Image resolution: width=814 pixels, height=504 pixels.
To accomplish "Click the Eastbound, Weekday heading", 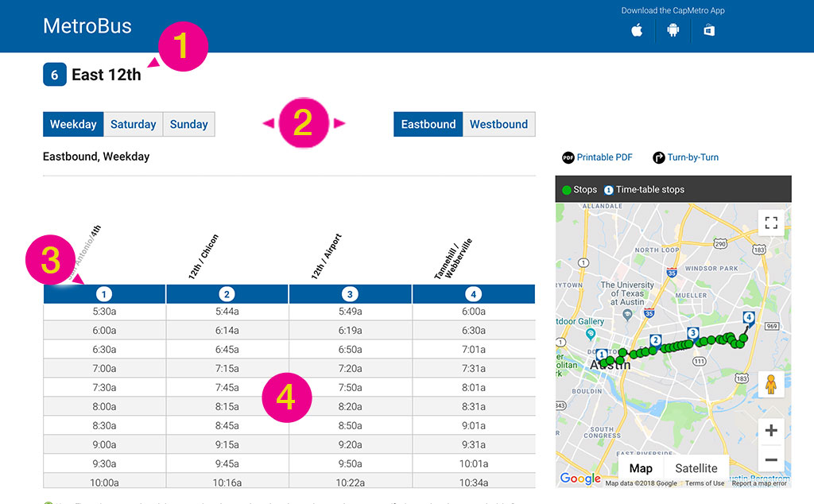I will pyautogui.click(x=96, y=157).
